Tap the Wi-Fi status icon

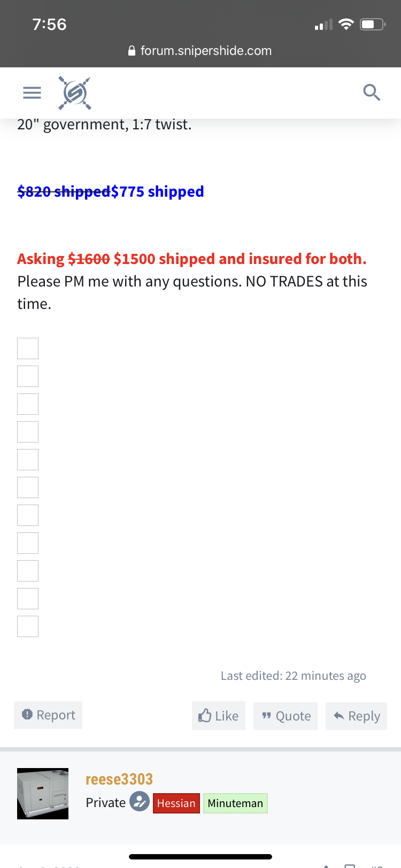pyautogui.click(x=346, y=24)
